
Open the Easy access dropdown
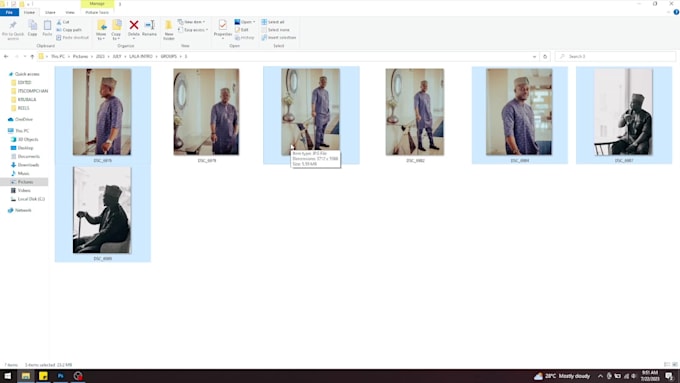193,30
